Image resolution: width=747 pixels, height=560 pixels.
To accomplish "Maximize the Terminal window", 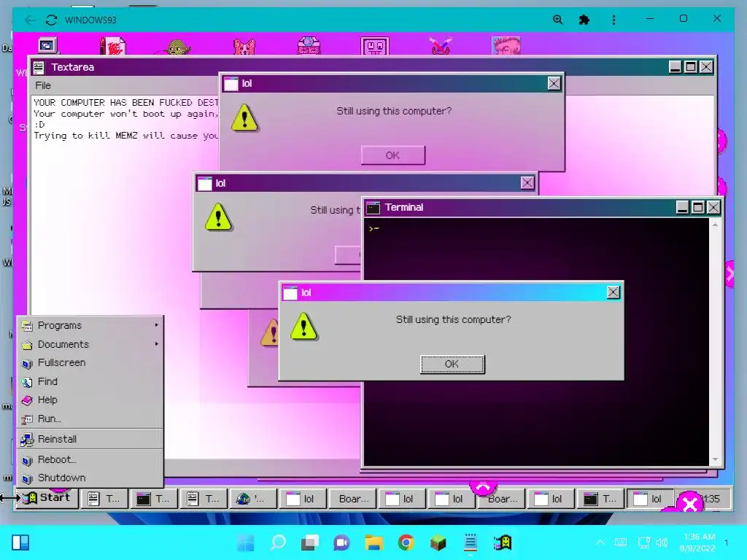I will pos(698,207).
